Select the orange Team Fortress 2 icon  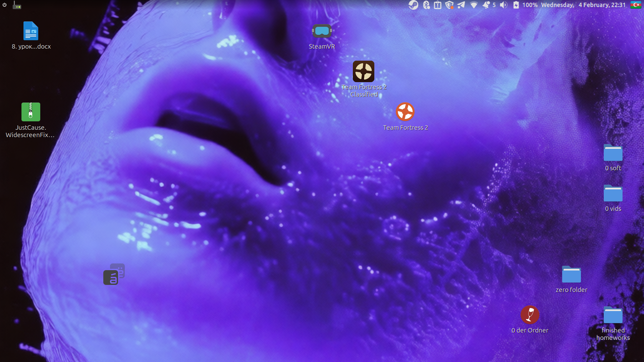tap(405, 112)
